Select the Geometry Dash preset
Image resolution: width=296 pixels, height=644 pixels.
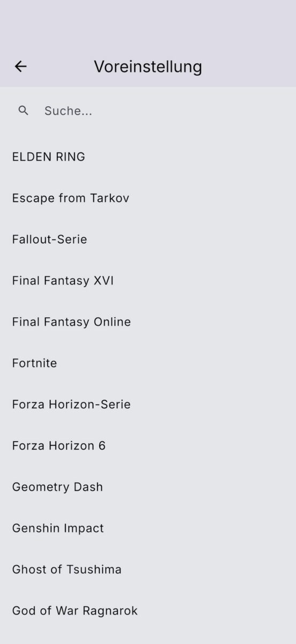[x=148, y=487]
